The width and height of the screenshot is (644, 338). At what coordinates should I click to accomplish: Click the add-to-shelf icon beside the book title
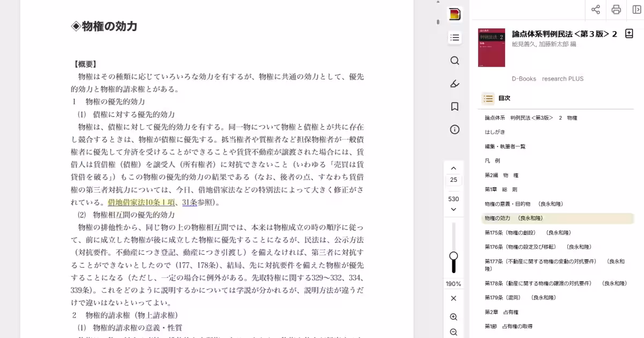tap(628, 33)
